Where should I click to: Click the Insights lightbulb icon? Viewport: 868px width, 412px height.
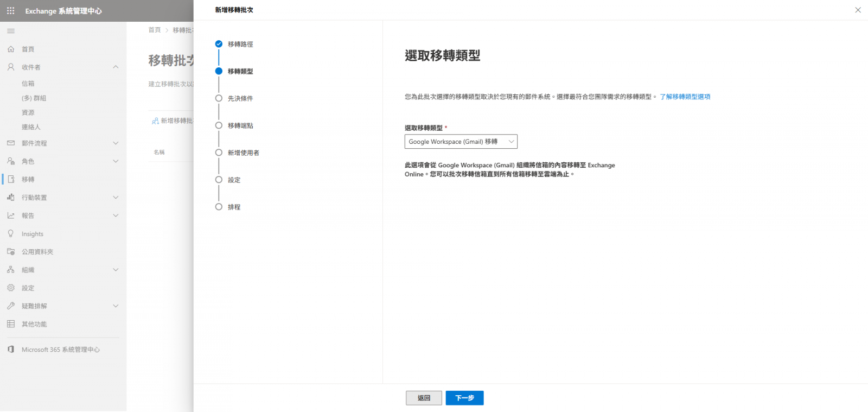(x=11, y=233)
